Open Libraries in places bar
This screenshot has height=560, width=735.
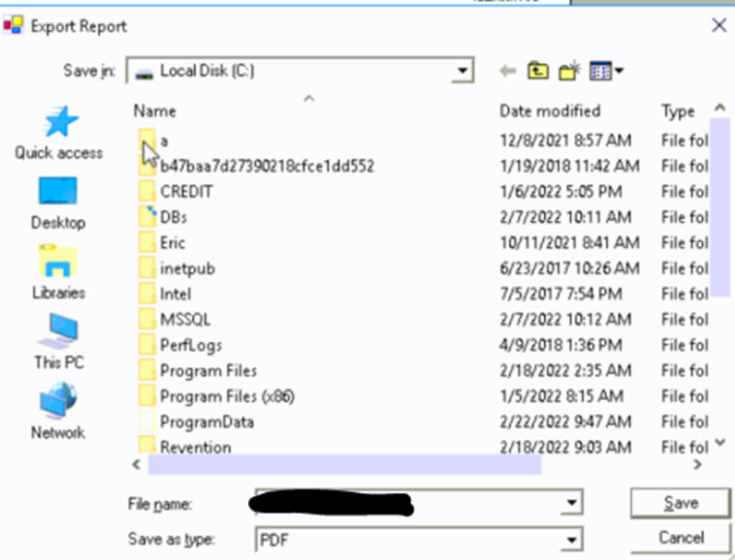(x=58, y=272)
